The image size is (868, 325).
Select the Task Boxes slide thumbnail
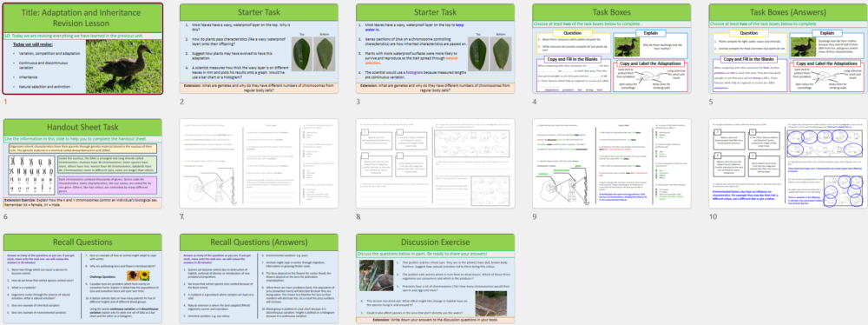612,49
